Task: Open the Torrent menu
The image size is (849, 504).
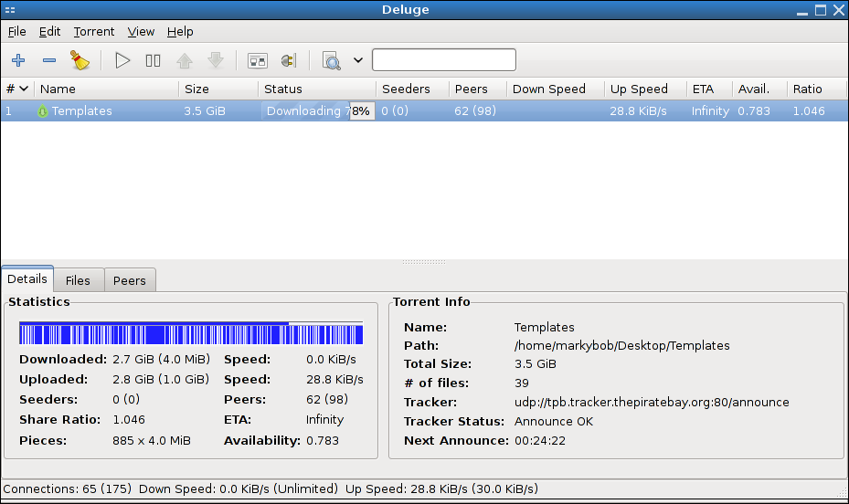Action: (x=94, y=31)
